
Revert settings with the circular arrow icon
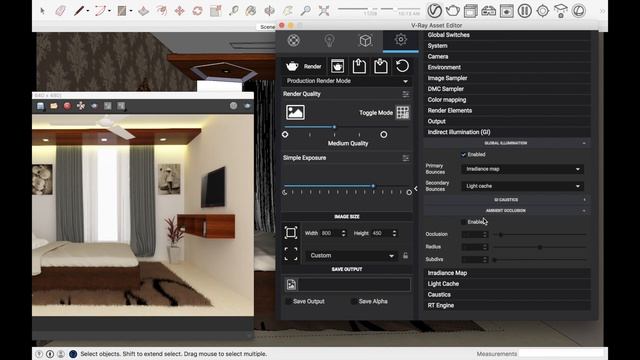point(402,66)
